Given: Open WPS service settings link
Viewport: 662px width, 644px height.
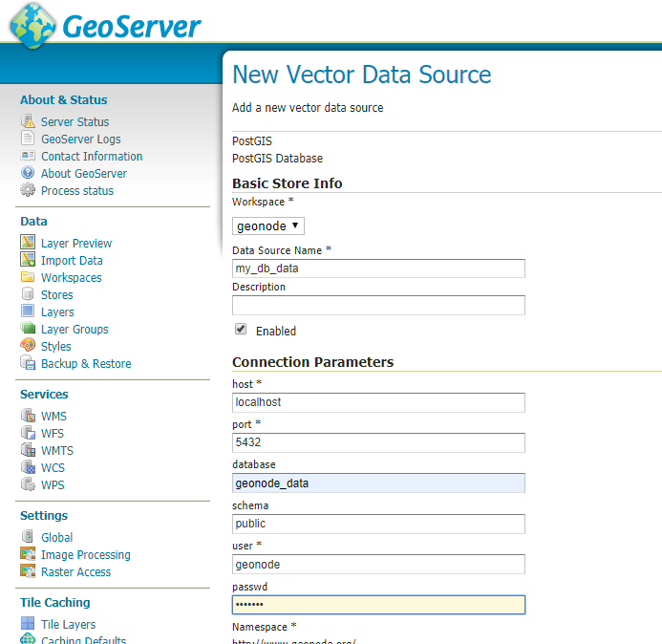Looking at the screenshot, I should (53, 485).
